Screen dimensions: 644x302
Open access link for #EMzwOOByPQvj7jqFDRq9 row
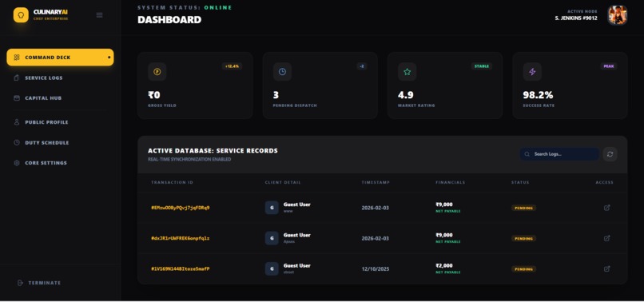point(606,208)
